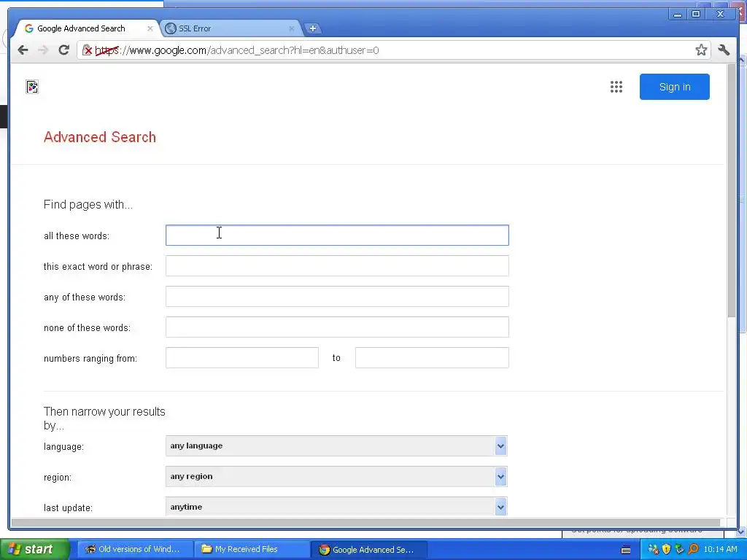The image size is (747, 560).
Task: Bookmark this page with the star icon
Action: coord(701,50)
